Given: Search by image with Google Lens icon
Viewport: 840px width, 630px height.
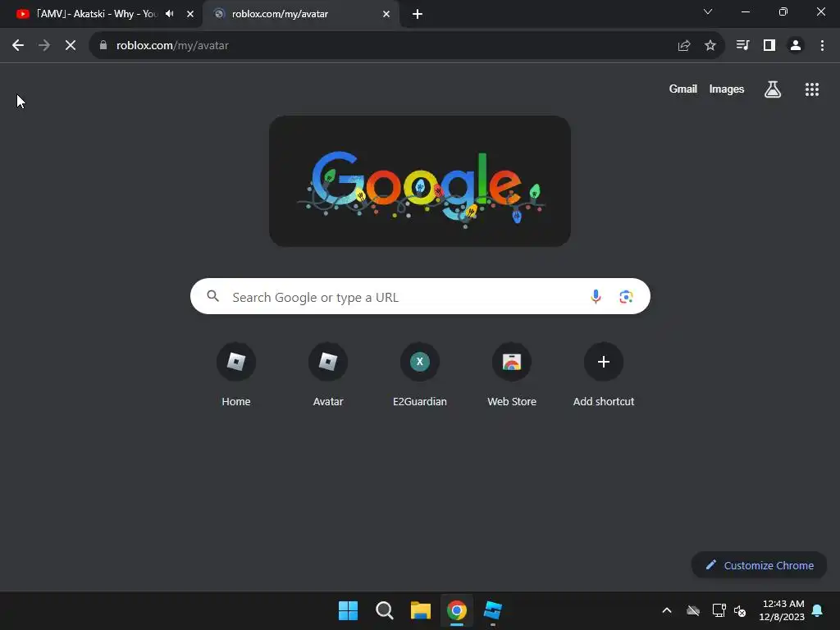Looking at the screenshot, I should tap(626, 297).
